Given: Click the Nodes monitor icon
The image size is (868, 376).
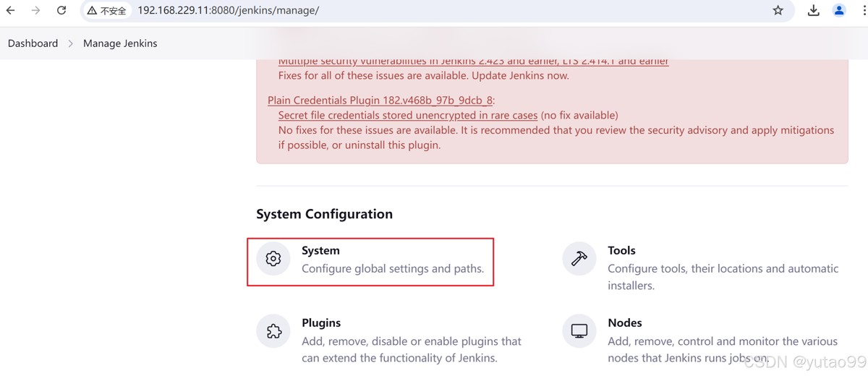Looking at the screenshot, I should click(x=579, y=331).
